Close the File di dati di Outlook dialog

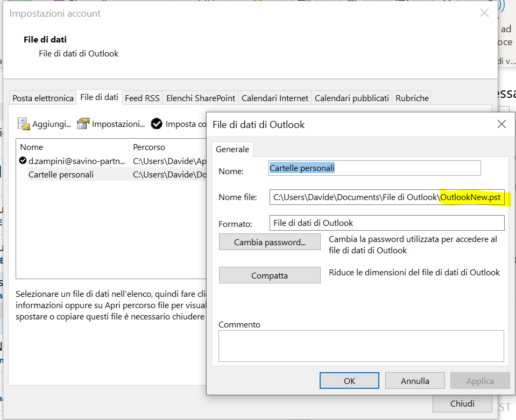click(501, 124)
